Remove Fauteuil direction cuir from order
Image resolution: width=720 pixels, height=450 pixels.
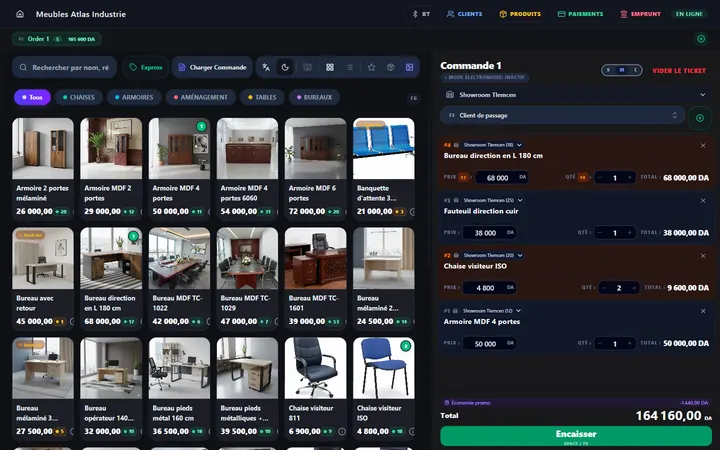tap(703, 201)
